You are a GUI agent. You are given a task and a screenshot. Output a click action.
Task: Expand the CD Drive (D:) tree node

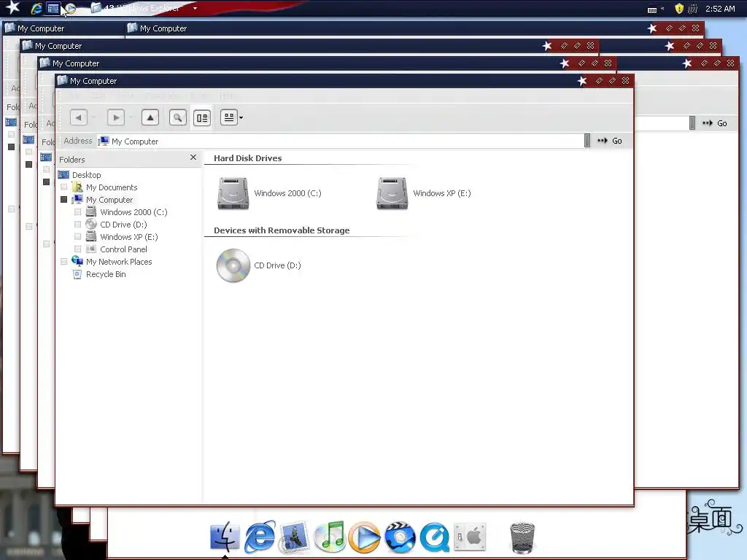click(x=77, y=225)
